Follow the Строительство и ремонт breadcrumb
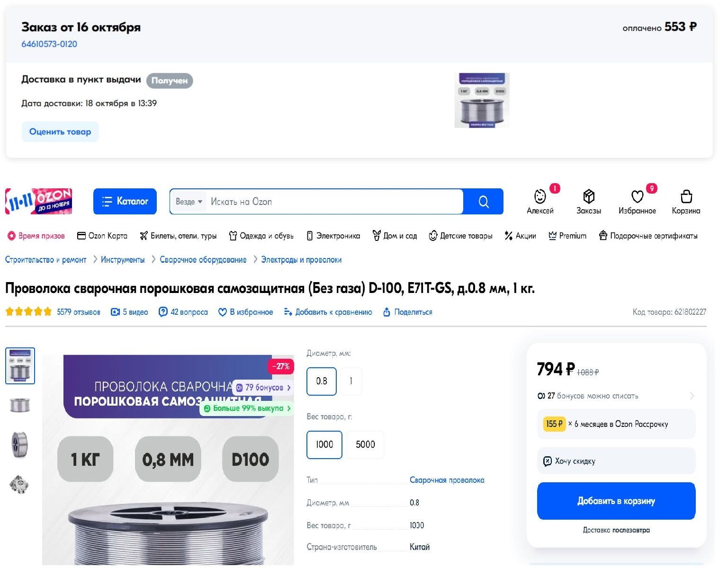 coord(46,260)
